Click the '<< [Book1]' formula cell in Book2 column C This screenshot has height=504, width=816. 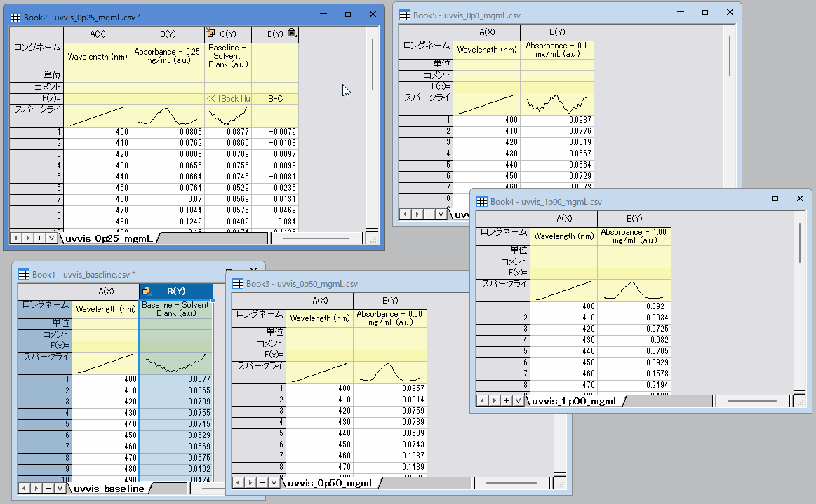228,98
